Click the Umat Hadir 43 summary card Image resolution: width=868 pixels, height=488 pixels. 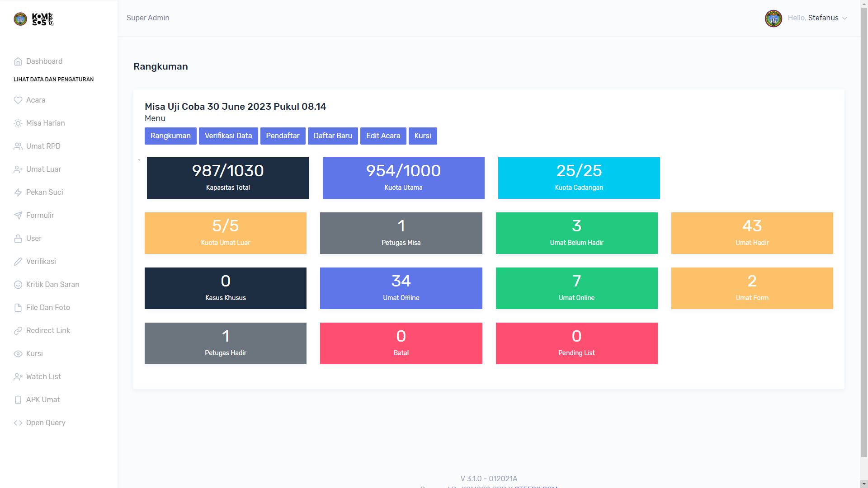[752, 233]
